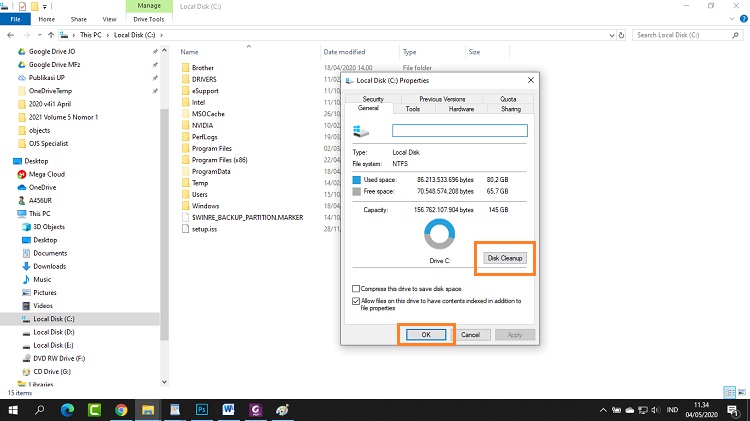Open Photoshop from taskbar

202,410
